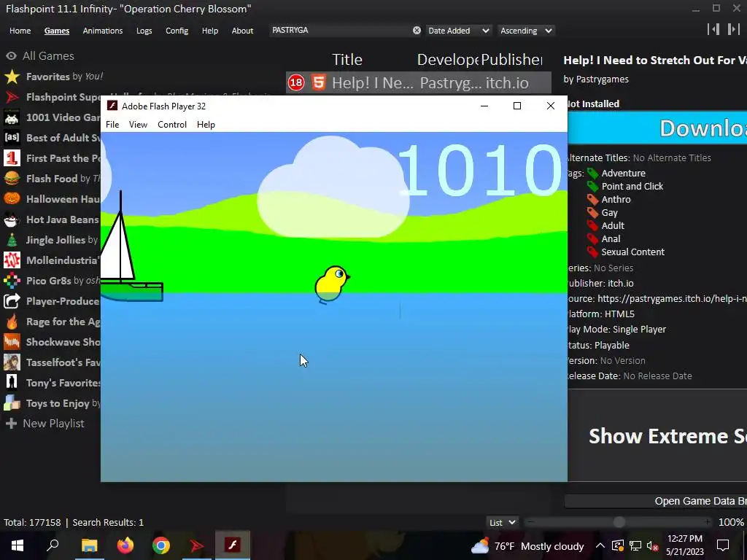Click the Point and Click tag
Image resolution: width=747 pixels, height=560 pixels.
pyautogui.click(x=632, y=186)
